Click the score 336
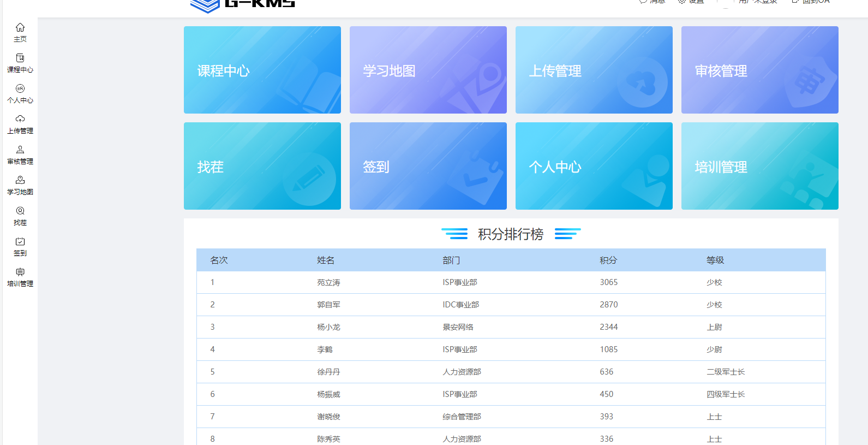 607,439
